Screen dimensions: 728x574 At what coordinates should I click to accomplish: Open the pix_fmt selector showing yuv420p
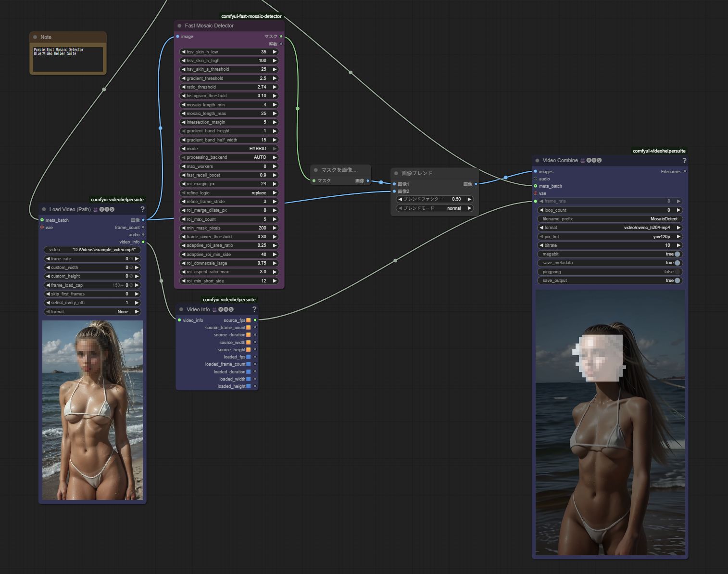(x=610, y=237)
